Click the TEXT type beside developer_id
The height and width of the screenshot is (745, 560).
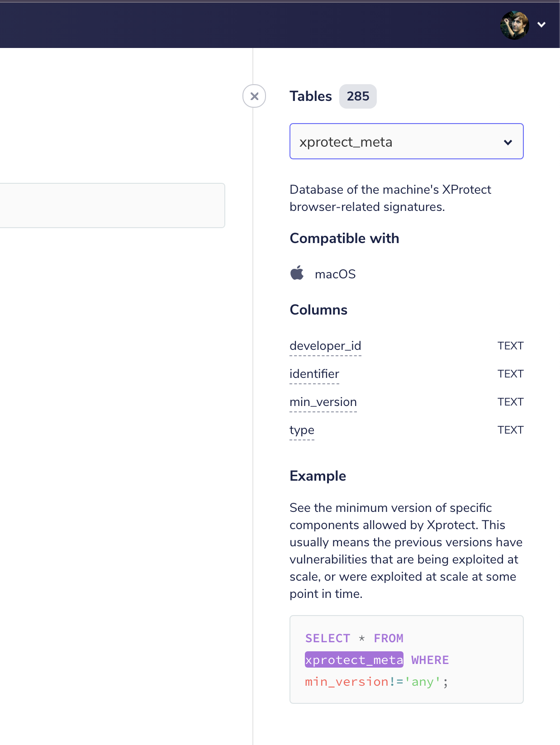coord(510,346)
